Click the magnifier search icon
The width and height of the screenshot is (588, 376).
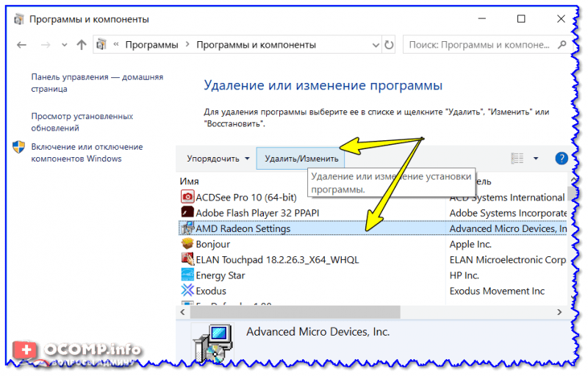562,45
